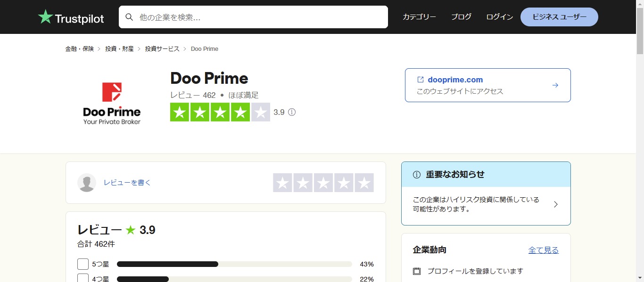
Task: Click the arrow icon in the website access card
Action: click(x=555, y=85)
